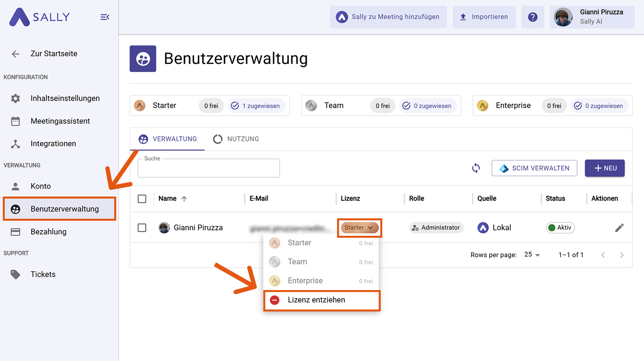Screen dimensions: 644x361
Task: Check the checkbox for Gianni Piruzza's row
Action: click(142, 227)
